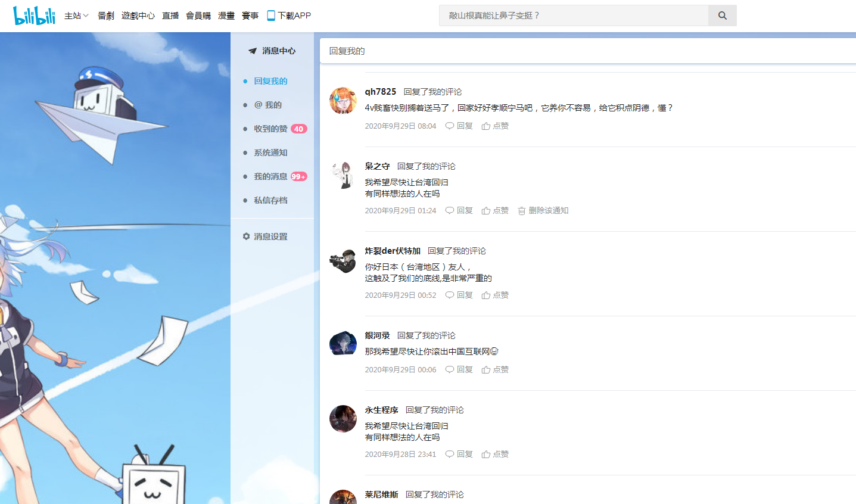Click 回复了我的评论 next to qh7825
This screenshot has height=504, width=856.
click(433, 92)
